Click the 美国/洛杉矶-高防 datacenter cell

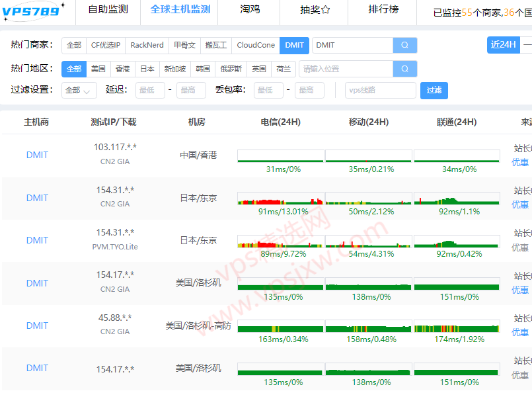click(198, 326)
